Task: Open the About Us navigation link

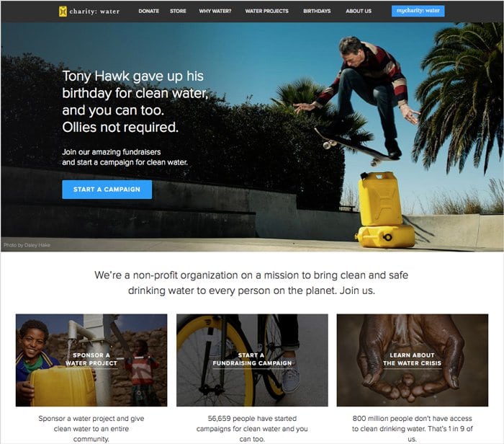Action: pyautogui.click(x=359, y=11)
